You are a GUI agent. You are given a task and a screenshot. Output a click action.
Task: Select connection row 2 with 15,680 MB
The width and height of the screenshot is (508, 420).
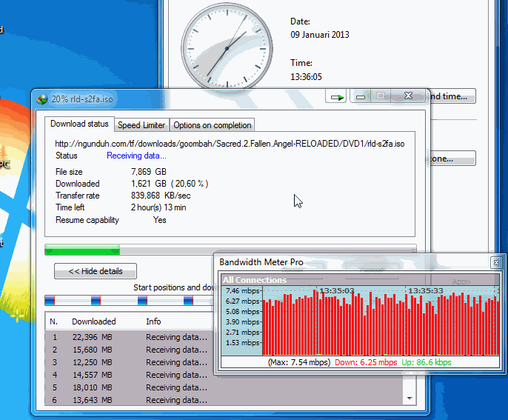pyautogui.click(x=130, y=350)
